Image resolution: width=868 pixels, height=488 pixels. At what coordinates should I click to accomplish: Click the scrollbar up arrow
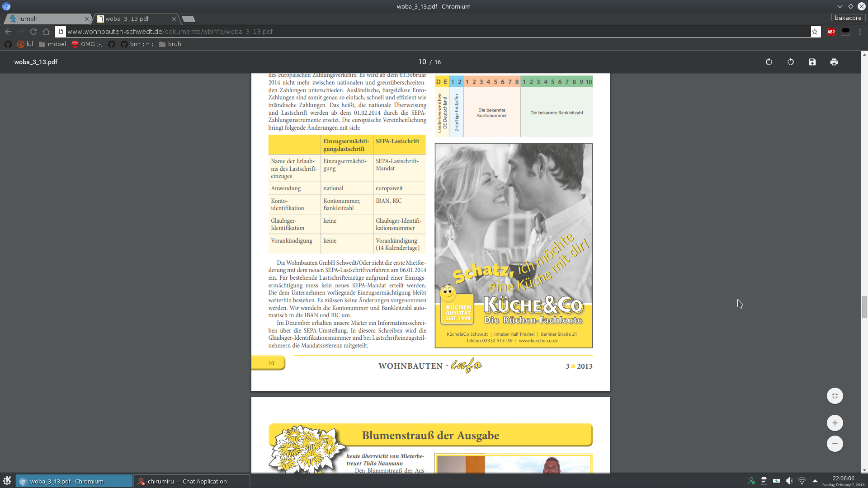[864, 54]
